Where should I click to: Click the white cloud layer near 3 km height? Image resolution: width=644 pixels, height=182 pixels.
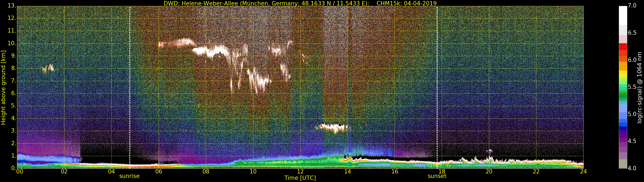coord(333,127)
